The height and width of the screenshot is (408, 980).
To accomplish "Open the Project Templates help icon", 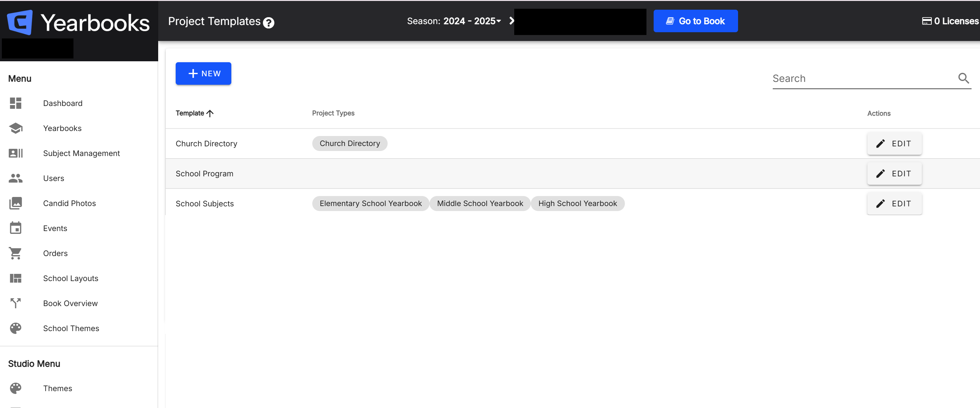I will 269,23.
